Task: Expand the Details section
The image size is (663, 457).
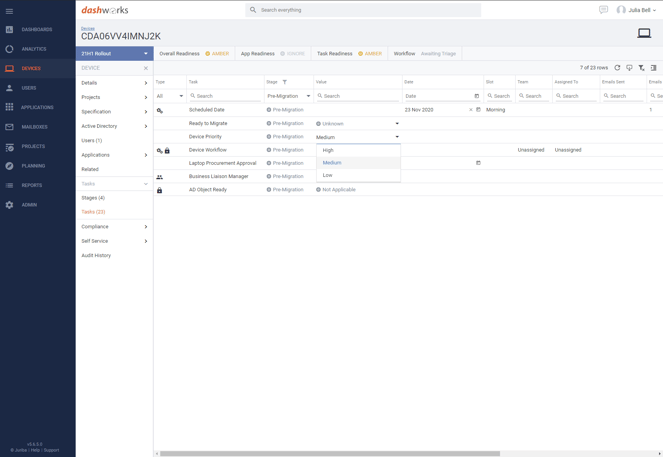Action: click(x=115, y=83)
